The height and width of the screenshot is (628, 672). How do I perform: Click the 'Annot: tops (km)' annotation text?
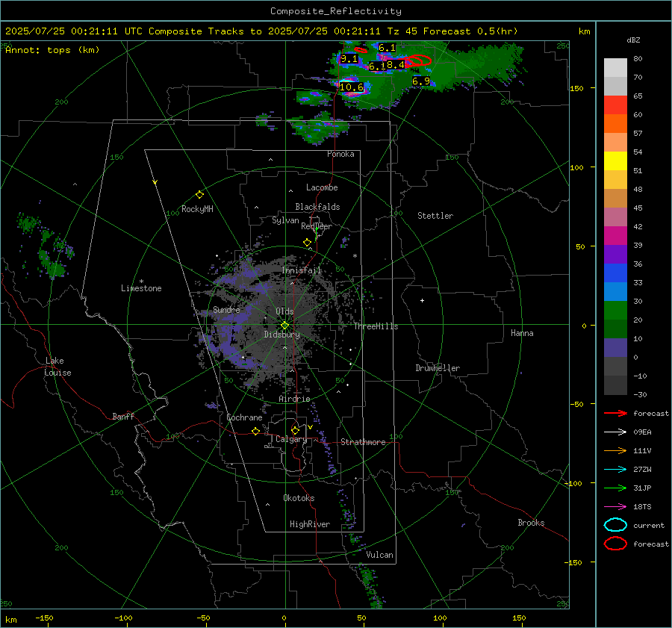click(x=52, y=50)
